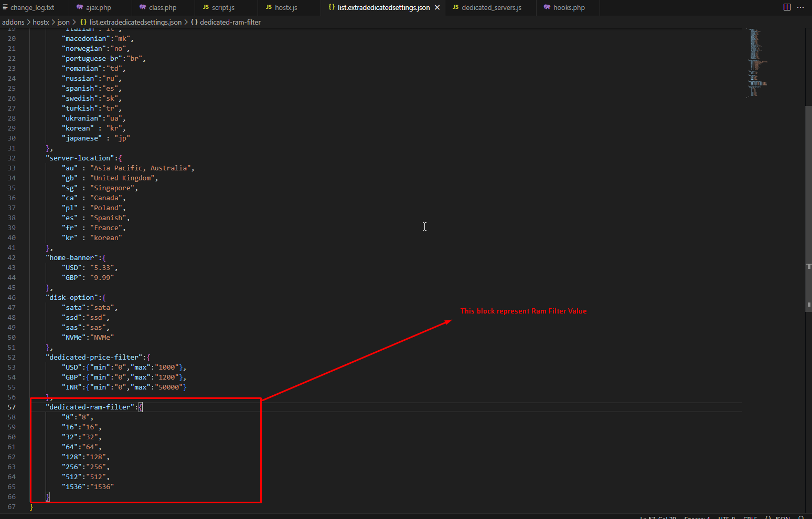Image resolution: width=812 pixels, height=519 pixels.
Task: Click the 'json' breadcrumb segment
Action: tap(63, 22)
